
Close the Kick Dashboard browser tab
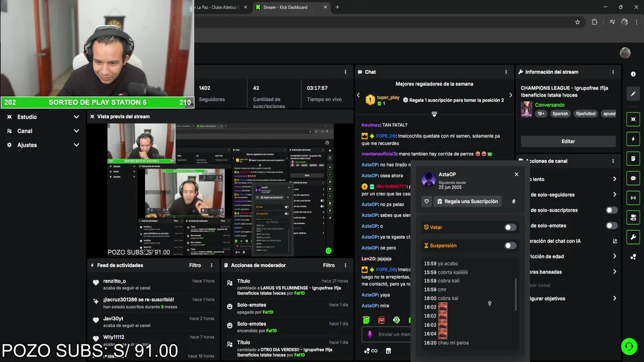[325, 7]
